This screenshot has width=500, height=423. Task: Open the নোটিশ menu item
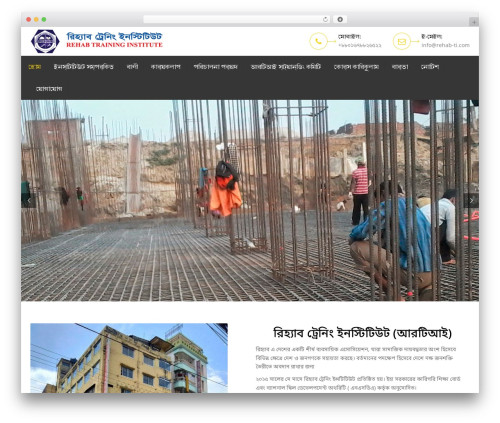tap(430, 67)
